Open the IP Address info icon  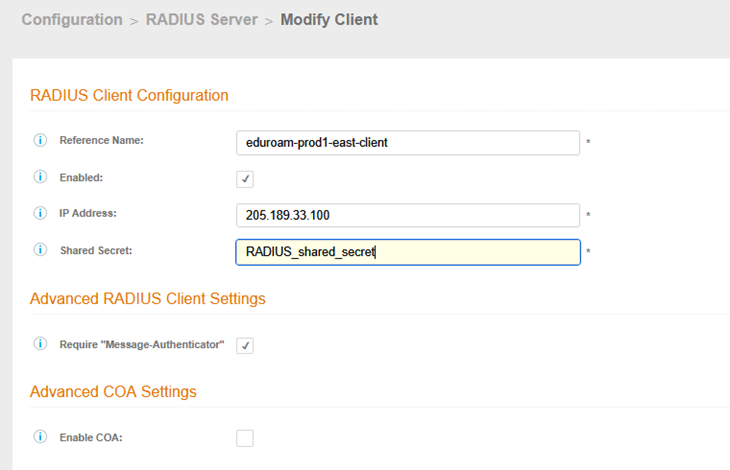(41, 213)
